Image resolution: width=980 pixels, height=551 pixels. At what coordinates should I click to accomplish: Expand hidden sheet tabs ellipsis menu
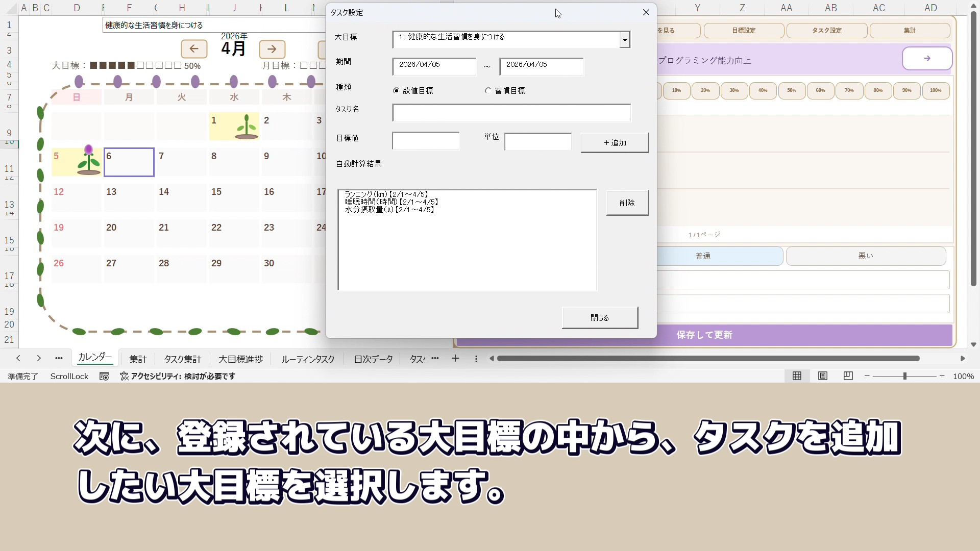click(x=435, y=359)
